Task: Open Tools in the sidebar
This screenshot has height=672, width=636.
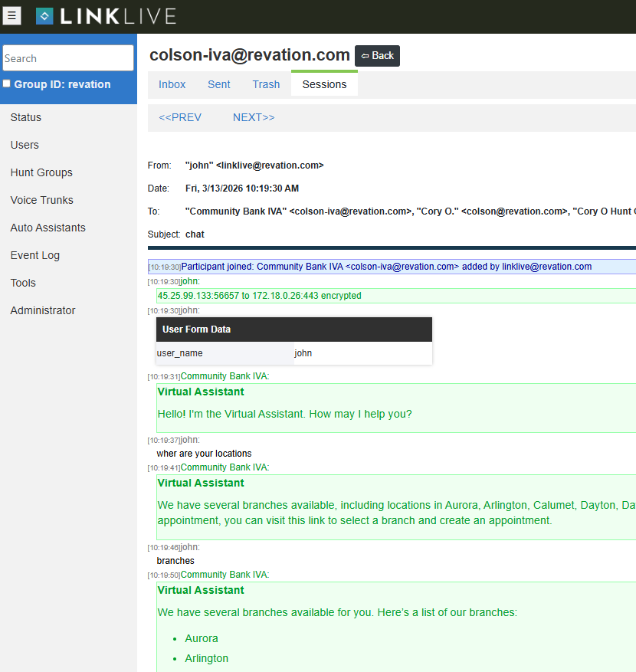Action: tap(23, 283)
